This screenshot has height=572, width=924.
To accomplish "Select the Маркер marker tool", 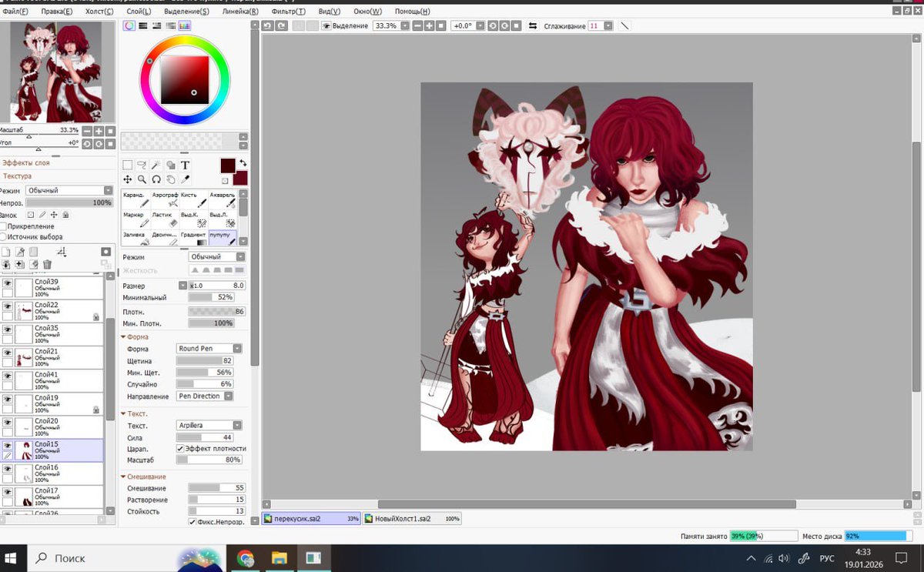I will pyautogui.click(x=135, y=219).
